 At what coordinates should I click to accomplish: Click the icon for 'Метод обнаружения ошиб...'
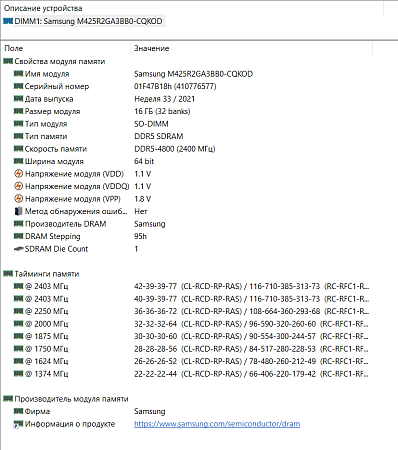[x=19, y=211]
